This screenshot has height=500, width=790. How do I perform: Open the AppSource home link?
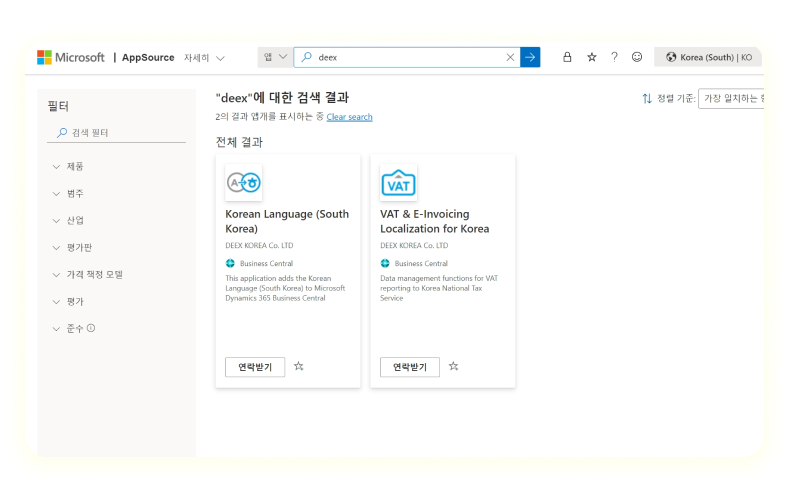148,57
